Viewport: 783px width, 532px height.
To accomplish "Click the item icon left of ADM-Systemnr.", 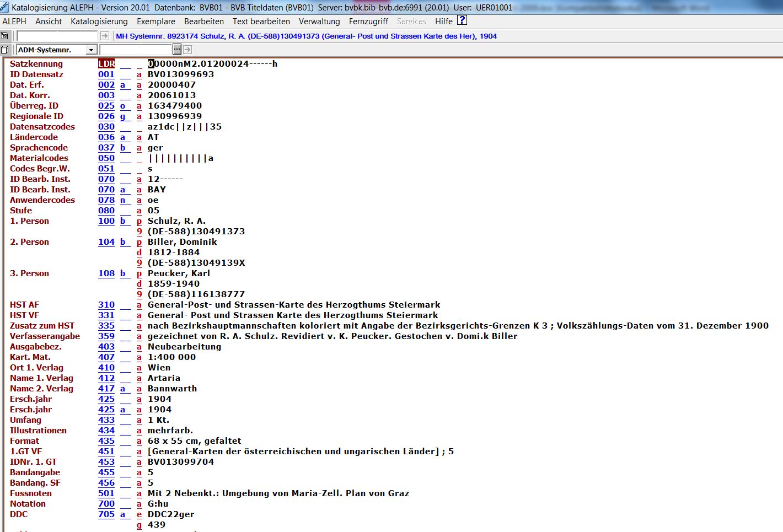I will coord(5,50).
